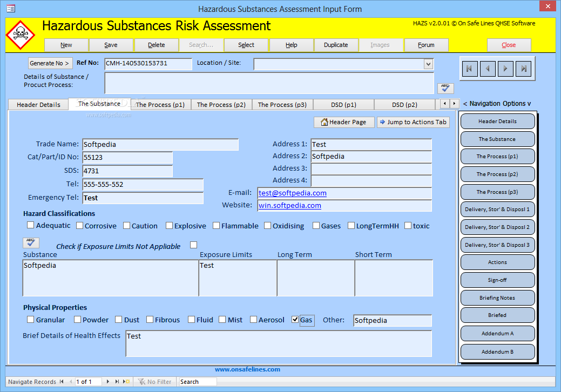
Task: Uncheck the Gas physical property
Action: coord(295,320)
